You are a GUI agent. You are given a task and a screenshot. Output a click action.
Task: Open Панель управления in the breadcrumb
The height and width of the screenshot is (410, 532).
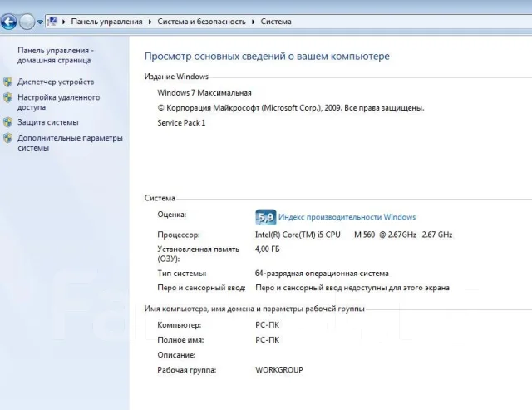click(107, 22)
